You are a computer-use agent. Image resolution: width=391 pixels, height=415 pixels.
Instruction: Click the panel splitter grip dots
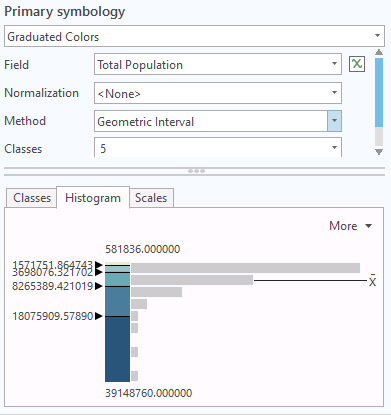(x=196, y=171)
